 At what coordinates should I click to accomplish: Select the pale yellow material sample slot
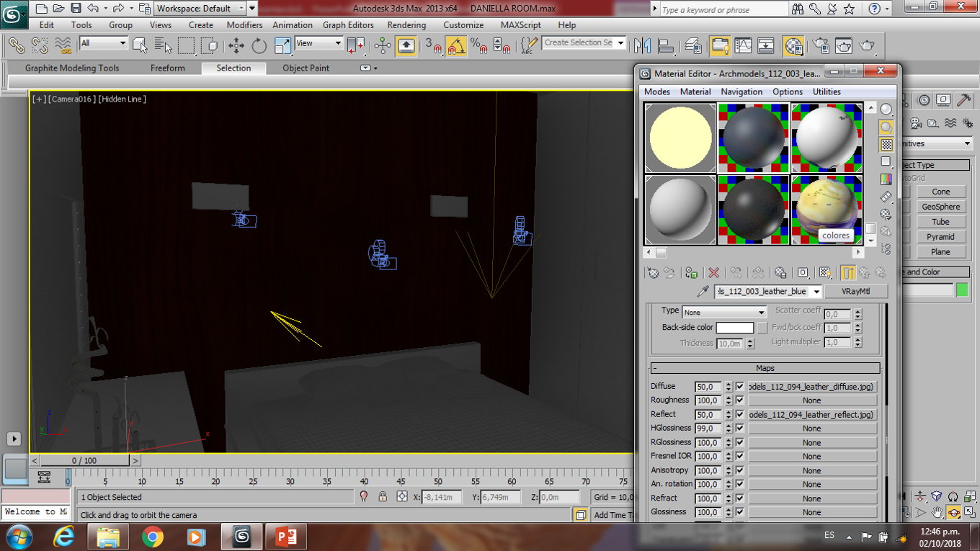(680, 138)
